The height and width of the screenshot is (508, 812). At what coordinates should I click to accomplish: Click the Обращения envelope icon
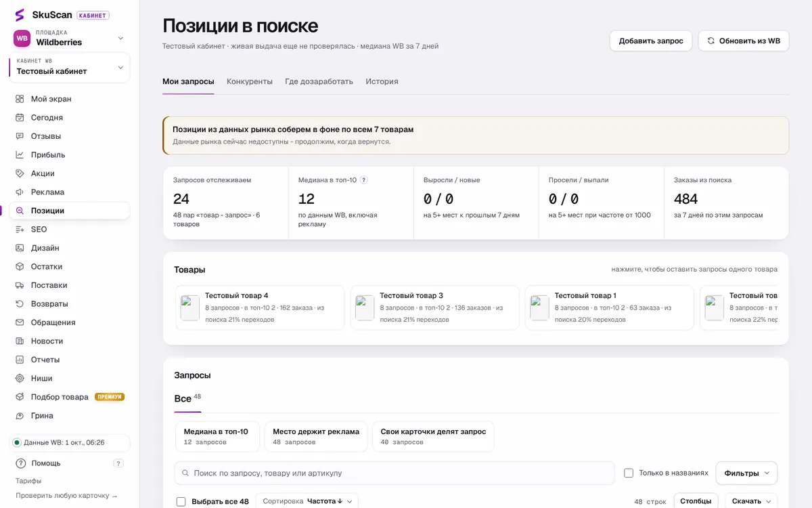[20, 322]
